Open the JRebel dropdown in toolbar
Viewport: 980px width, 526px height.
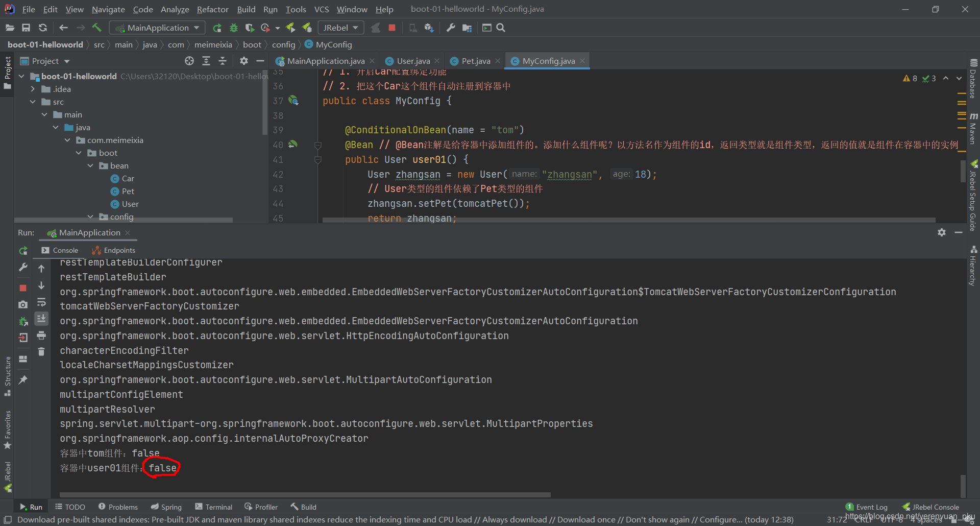341,28
